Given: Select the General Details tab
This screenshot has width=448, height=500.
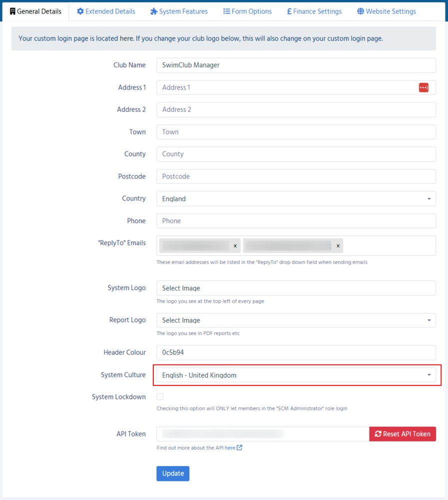Looking at the screenshot, I should pyautogui.click(x=35, y=11).
